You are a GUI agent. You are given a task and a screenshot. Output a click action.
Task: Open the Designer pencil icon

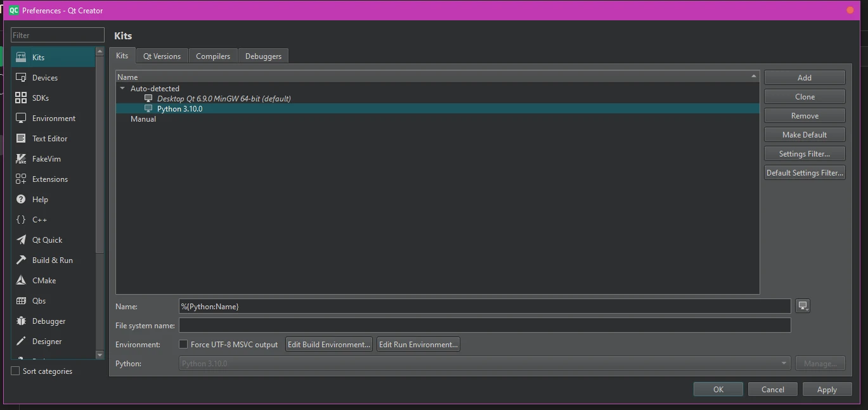click(21, 341)
